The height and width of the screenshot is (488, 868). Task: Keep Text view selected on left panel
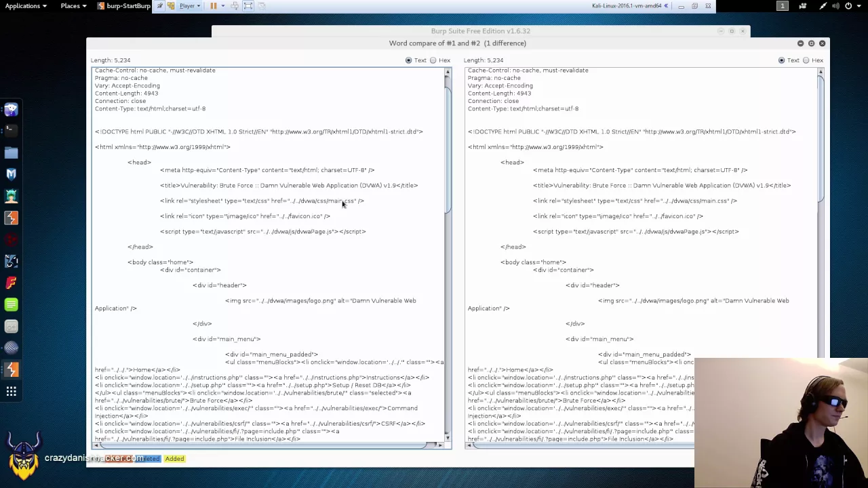pyautogui.click(x=408, y=60)
